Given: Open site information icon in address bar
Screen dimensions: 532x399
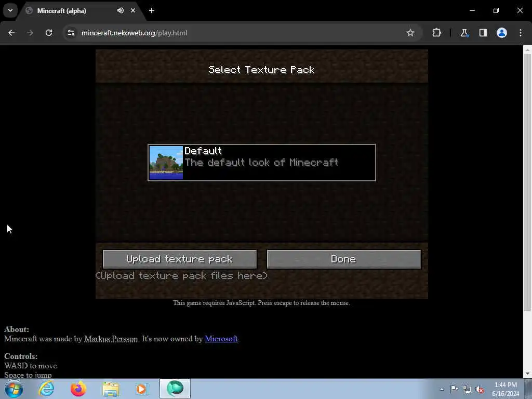Looking at the screenshot, I should coord(71,33).
